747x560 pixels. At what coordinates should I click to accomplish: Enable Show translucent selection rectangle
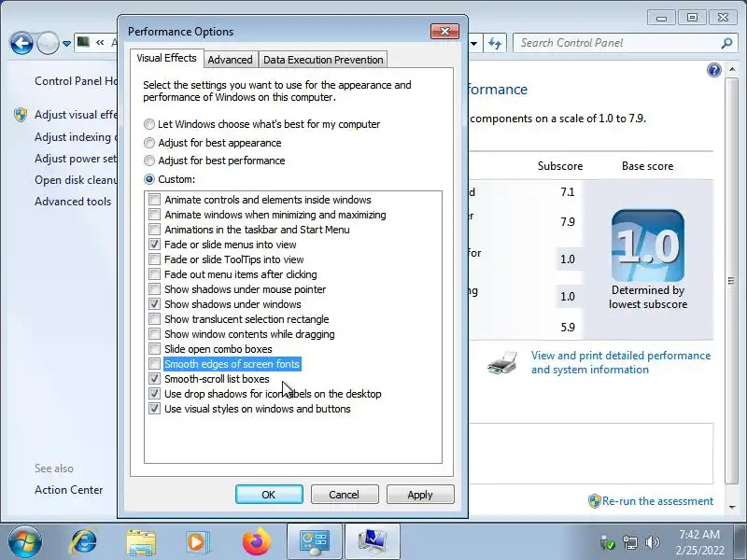pyautogui.click(x=154, y=319)
